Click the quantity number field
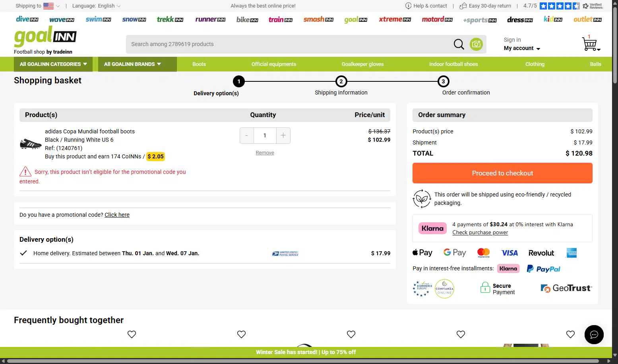The width and height of the screenshot is (618, 364). [x=265, y=135]
